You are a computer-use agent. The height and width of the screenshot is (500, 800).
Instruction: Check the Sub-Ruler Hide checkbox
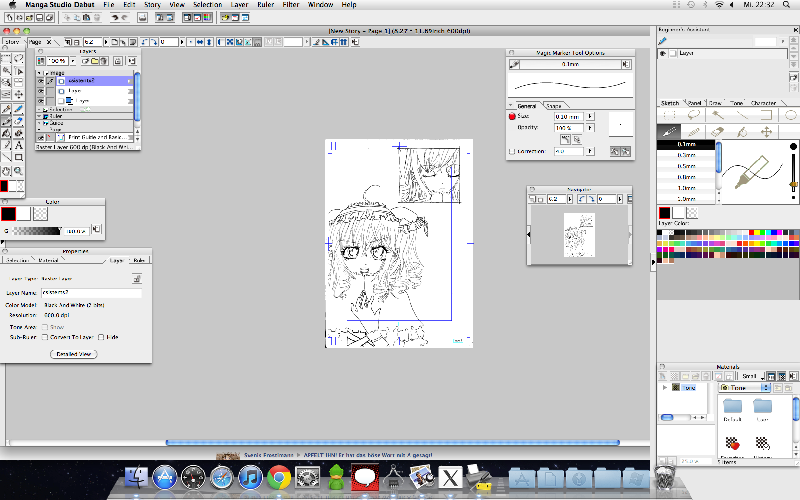[101, 337]
